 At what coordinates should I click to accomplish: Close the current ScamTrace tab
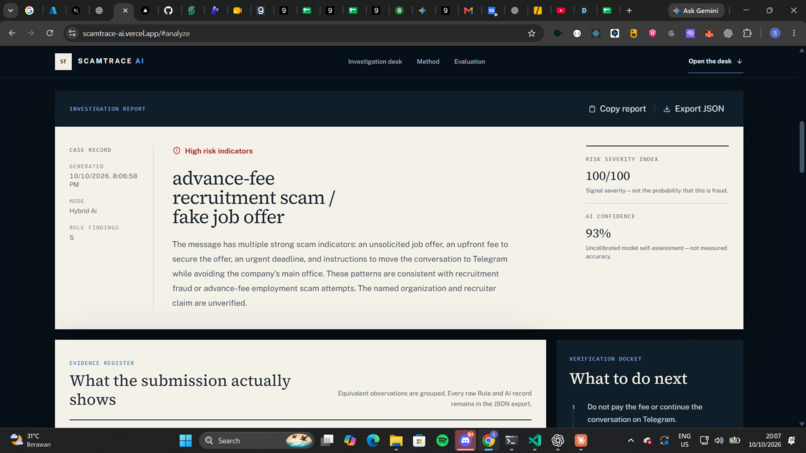[125, 10]
